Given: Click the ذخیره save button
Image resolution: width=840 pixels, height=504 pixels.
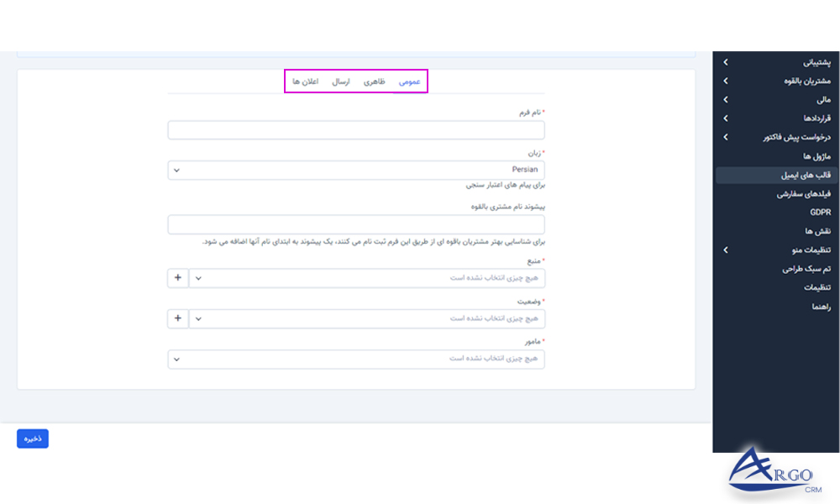Looking at the screenshot, I should pyautogui.click(x=32, y=438).
